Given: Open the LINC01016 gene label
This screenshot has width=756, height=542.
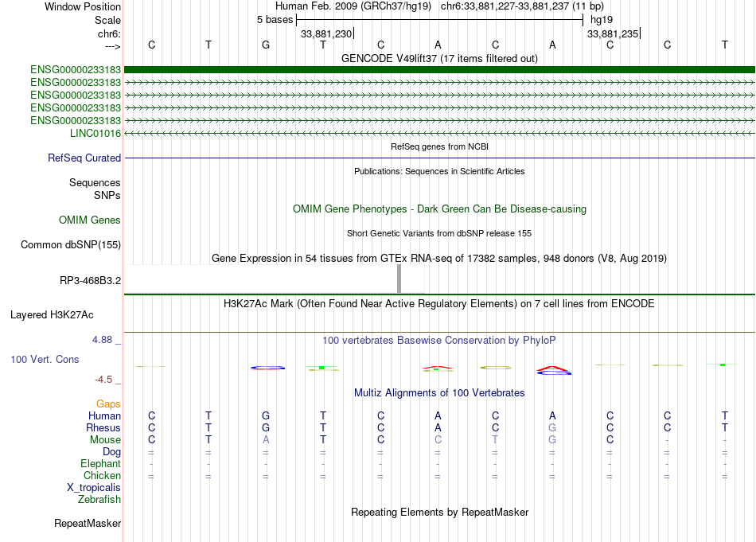Looking at the screenshot, I should [x=95, y=133].
